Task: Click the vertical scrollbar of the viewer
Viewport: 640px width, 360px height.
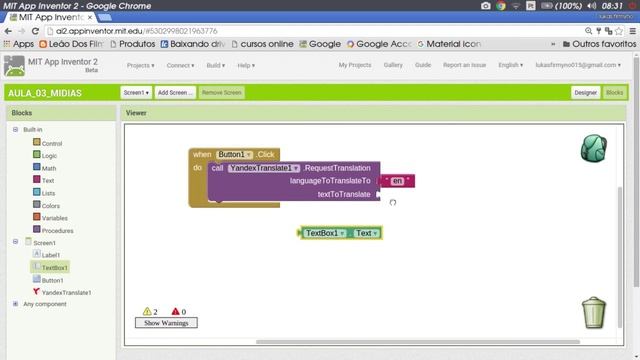Action: [620, 257]
